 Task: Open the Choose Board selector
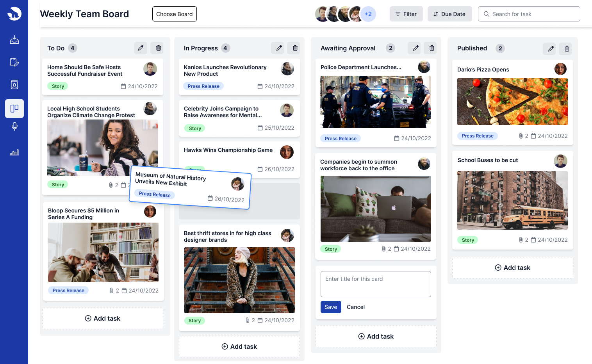pyautogui.click(x=174, y=14)
